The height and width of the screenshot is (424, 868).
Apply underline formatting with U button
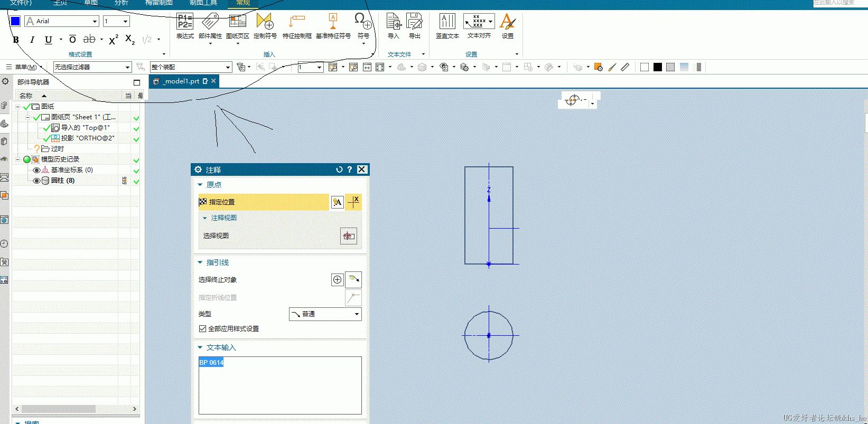pyautogui.click(x=49, y=40)
